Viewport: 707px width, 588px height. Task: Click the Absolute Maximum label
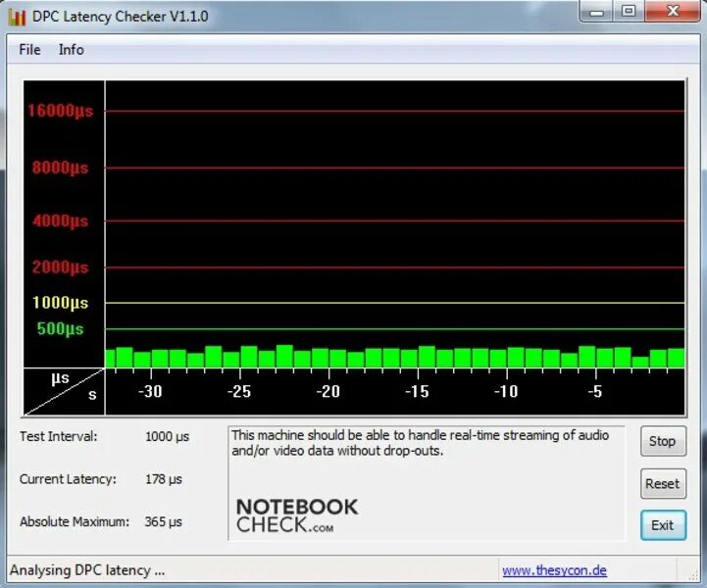(75, 521)
